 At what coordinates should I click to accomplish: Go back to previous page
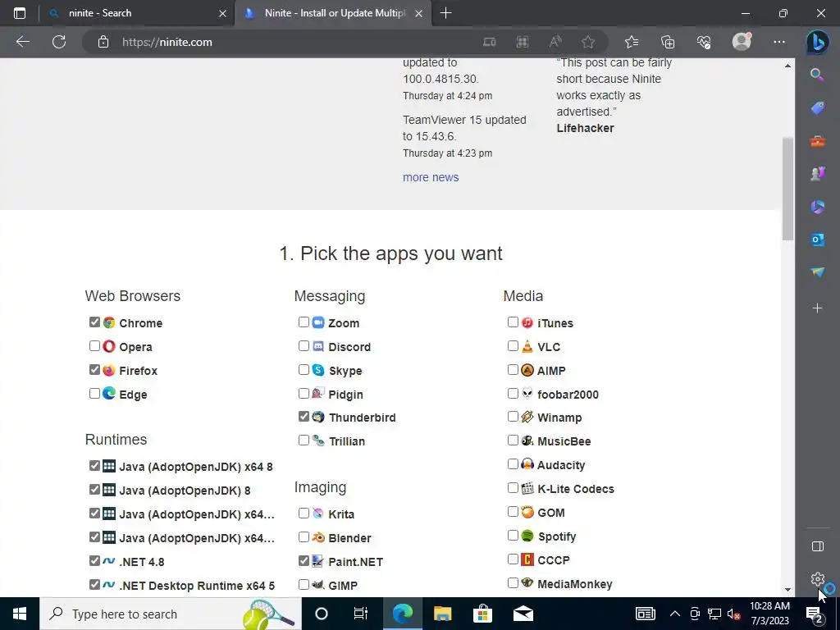[x=23, y=42]
